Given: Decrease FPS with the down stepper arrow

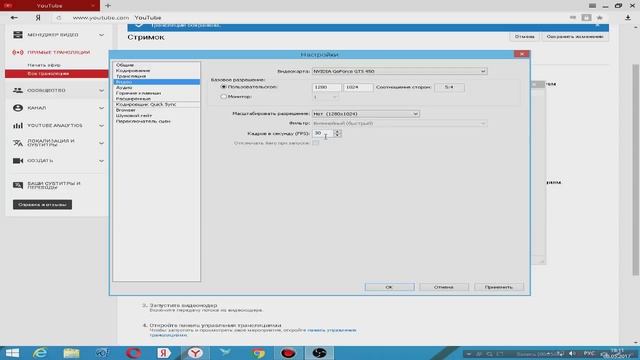Looking at the screenshot, I should pos(337,135).
